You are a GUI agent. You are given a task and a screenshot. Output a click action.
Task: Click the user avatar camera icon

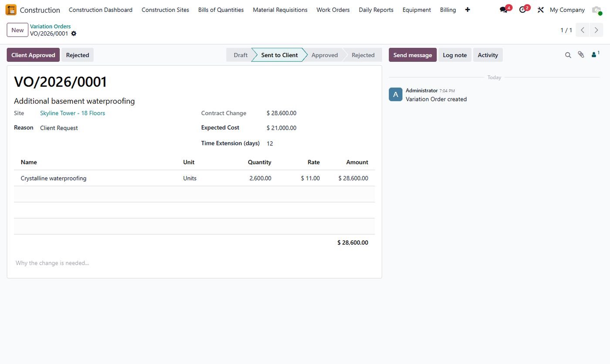click(x=596, y=10)
